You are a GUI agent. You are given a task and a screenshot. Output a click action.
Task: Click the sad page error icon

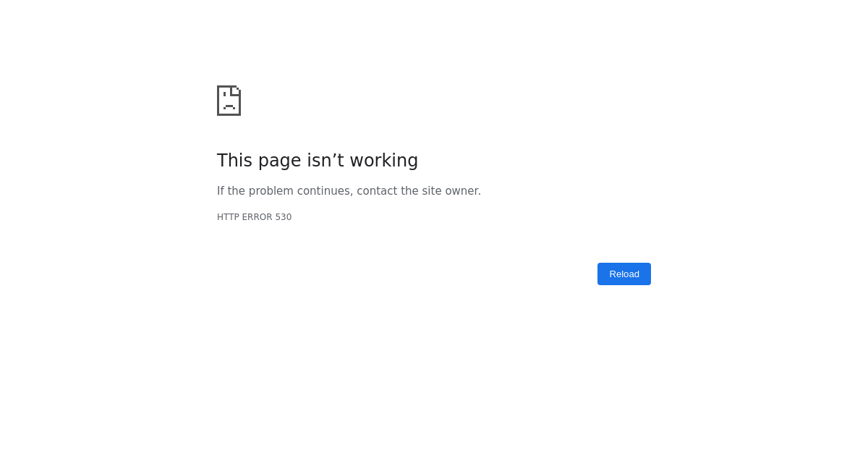(229, 101)
